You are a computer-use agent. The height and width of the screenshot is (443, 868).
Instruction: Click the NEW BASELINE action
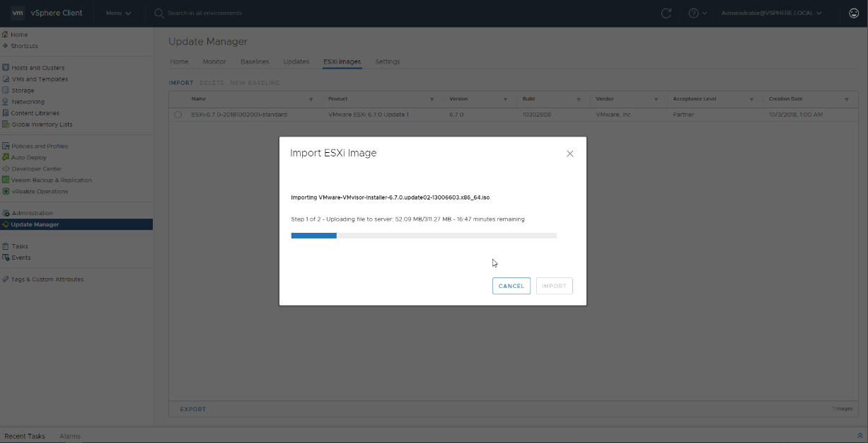(255, 83)
